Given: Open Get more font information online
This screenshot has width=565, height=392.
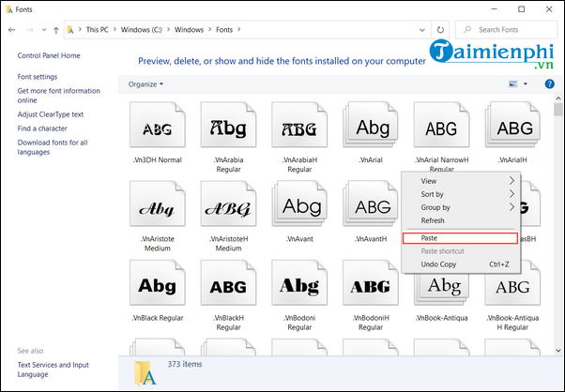Looking at the screenshot, I should tap(58, 96).
